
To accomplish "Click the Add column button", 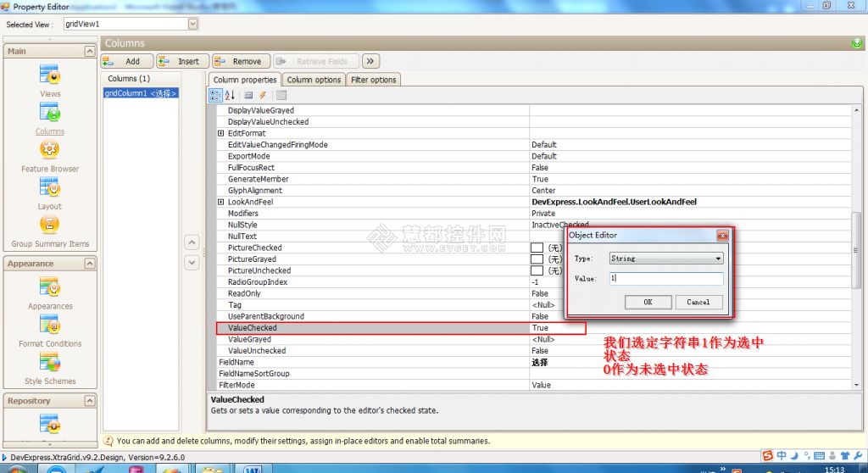I will pyautogui.click(x=127, y=61).
